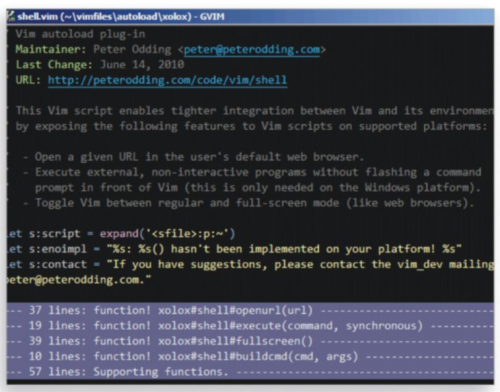Place cursor on the Last Change date line
Screen dimensions: 500x392
[x=100, y=65]
